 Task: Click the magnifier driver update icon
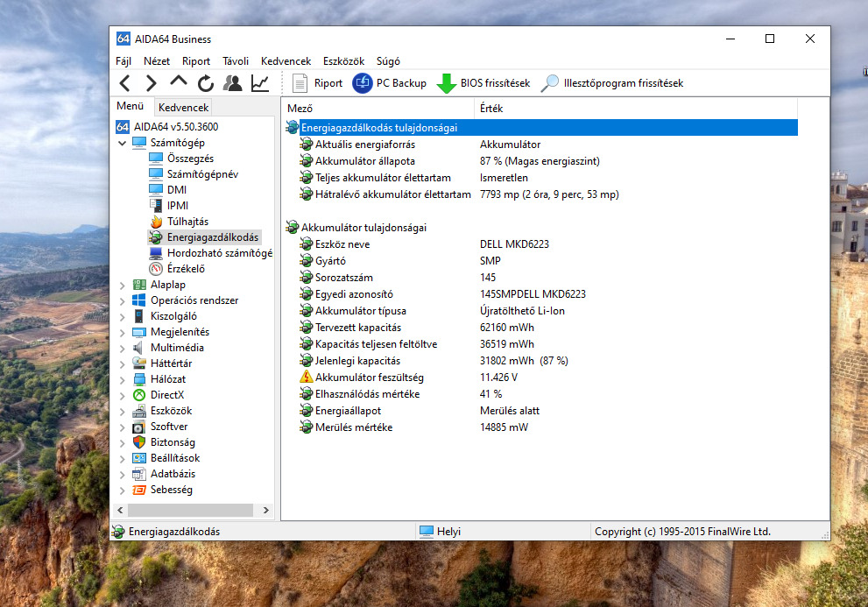pos(550,83)
